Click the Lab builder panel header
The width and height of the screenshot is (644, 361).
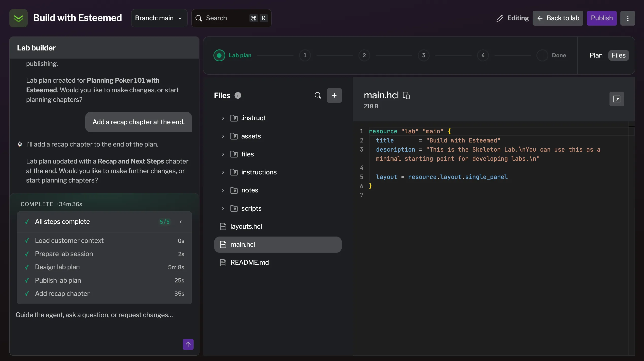pyautogui.click(x=104, y=48)
